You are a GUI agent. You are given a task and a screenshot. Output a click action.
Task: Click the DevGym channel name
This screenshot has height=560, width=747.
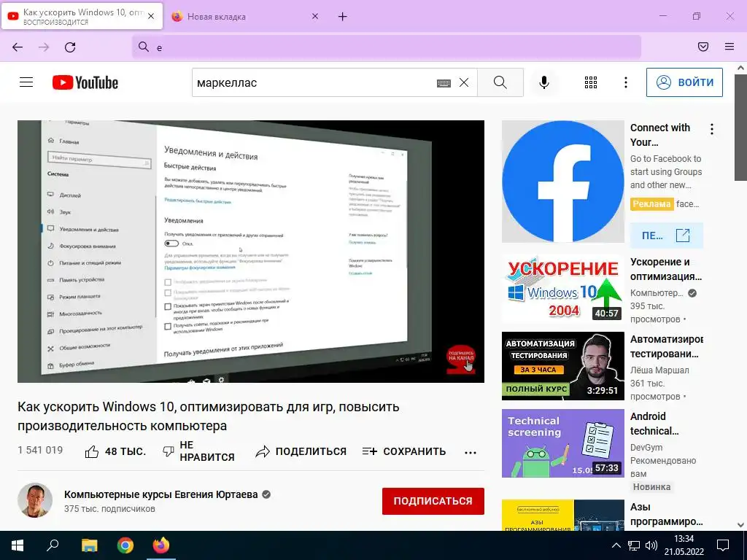tap(646, 447)
